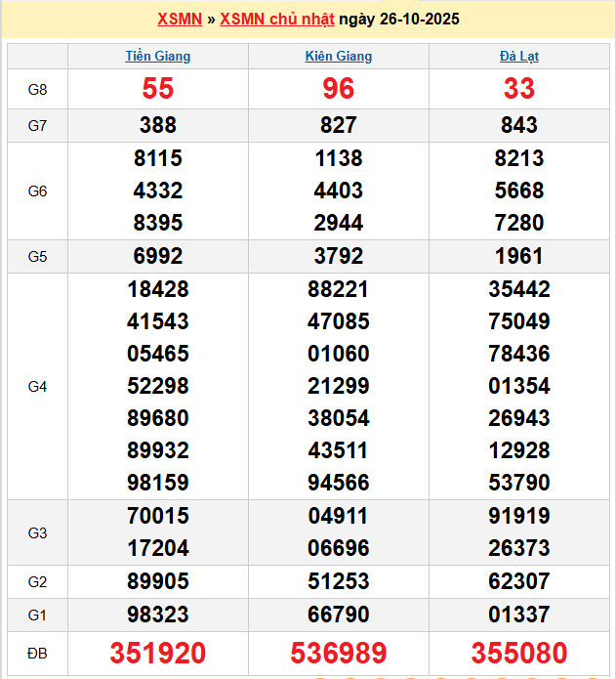Image resolution: width=616 pixels, height=679 pixels.
Task: Open the Tiền Giang province link
Action: (158, 57)
